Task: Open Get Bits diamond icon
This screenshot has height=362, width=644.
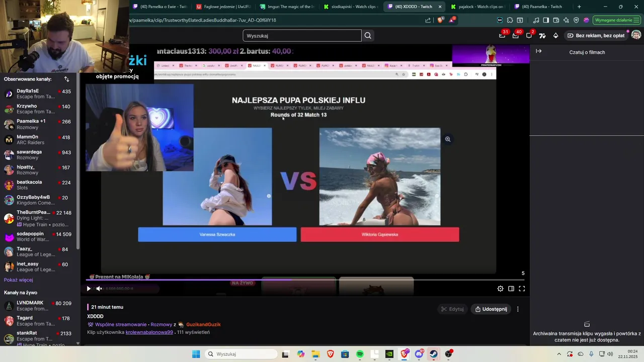Action: pyautogui.click(x=555, y=35)
